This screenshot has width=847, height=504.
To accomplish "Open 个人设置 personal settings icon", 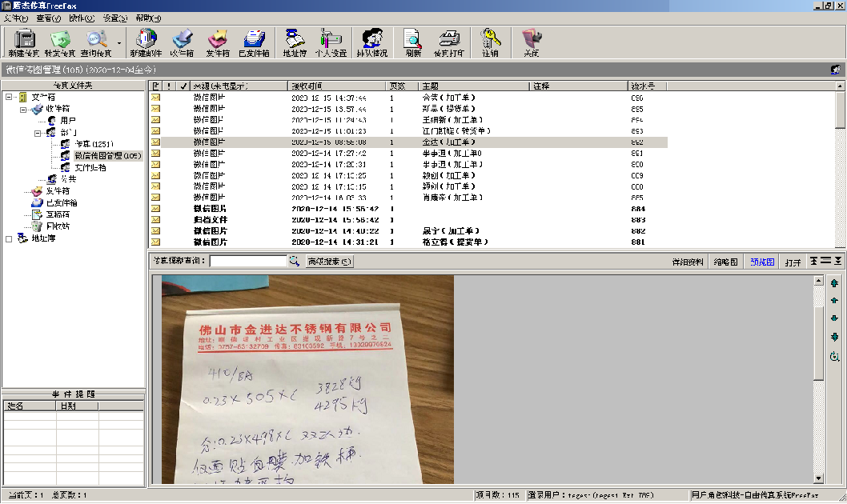I will pyautogui.click(x=331, y=42).
